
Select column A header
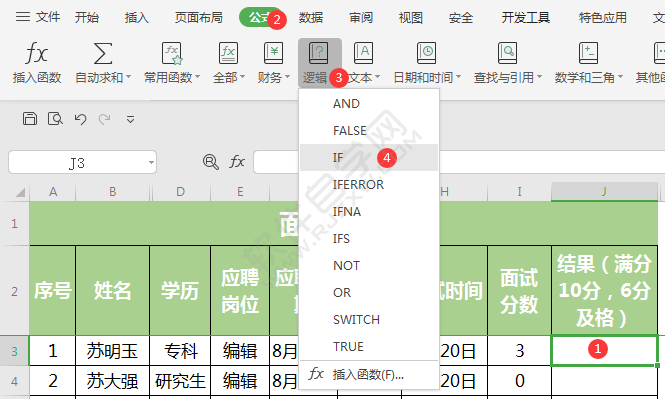(x=53, y=192)
